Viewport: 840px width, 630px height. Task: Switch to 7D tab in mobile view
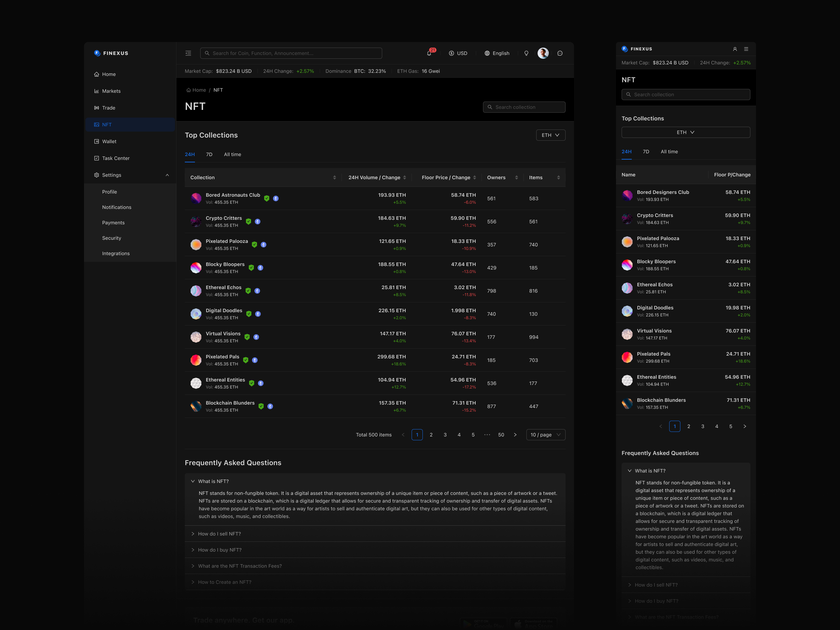click(646, 152)
